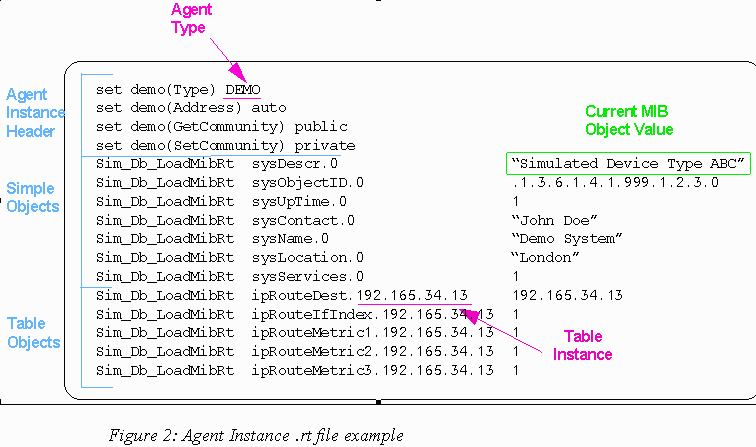This screenshot has width=756, height=447.
Task: Click the magenta "Agent Type" label
Action: coord(189,19)
